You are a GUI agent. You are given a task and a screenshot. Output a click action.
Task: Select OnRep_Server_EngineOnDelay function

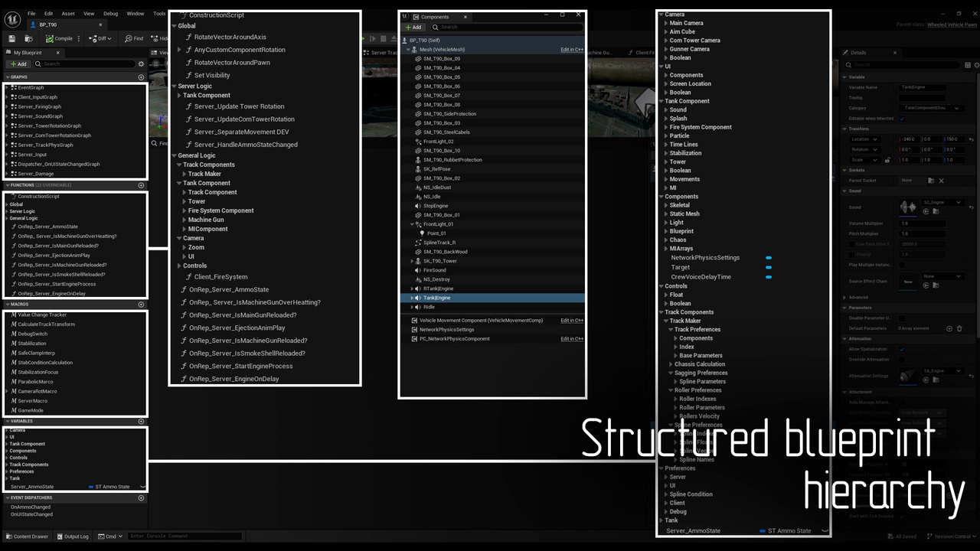coord(234,379)
